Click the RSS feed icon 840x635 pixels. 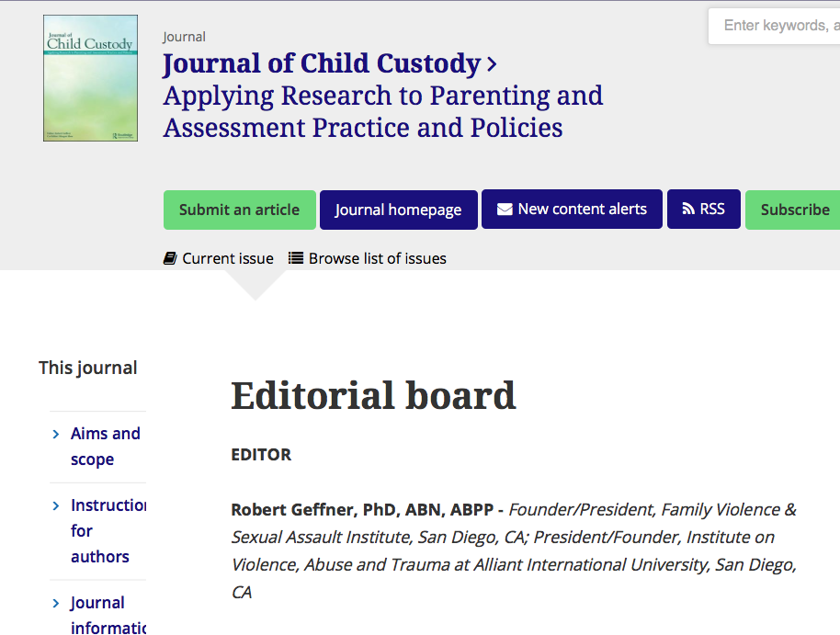(x=688, y=210)
